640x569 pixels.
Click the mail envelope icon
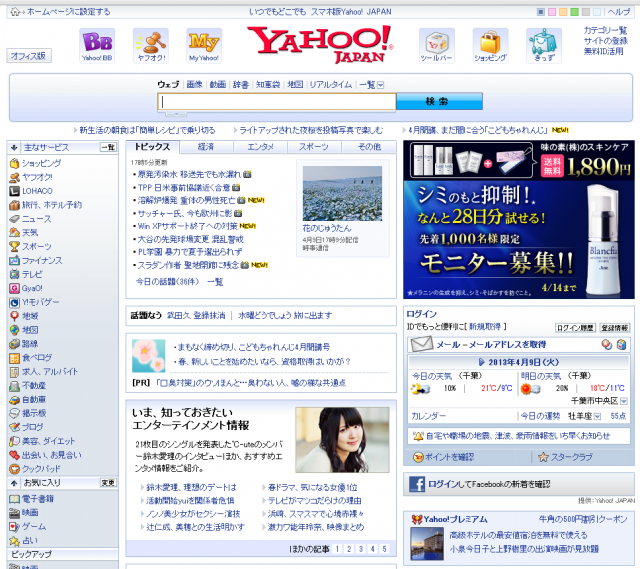click(422, 344)
